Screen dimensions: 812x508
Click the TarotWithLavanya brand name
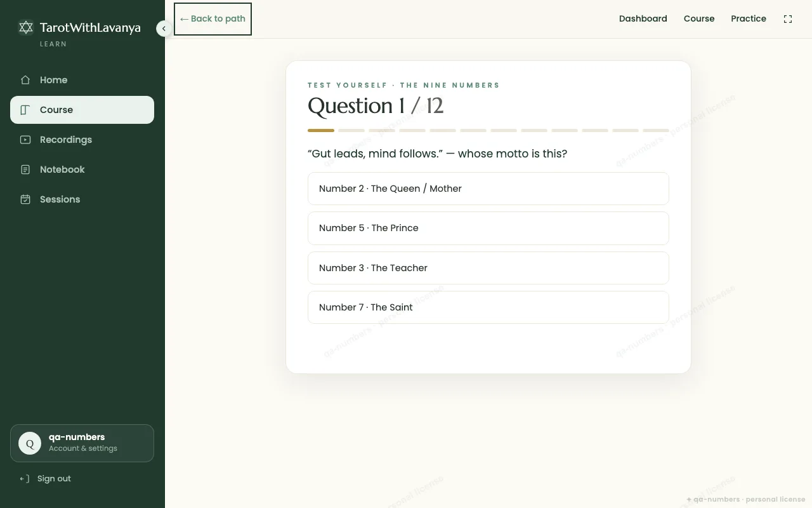point(90,27)
